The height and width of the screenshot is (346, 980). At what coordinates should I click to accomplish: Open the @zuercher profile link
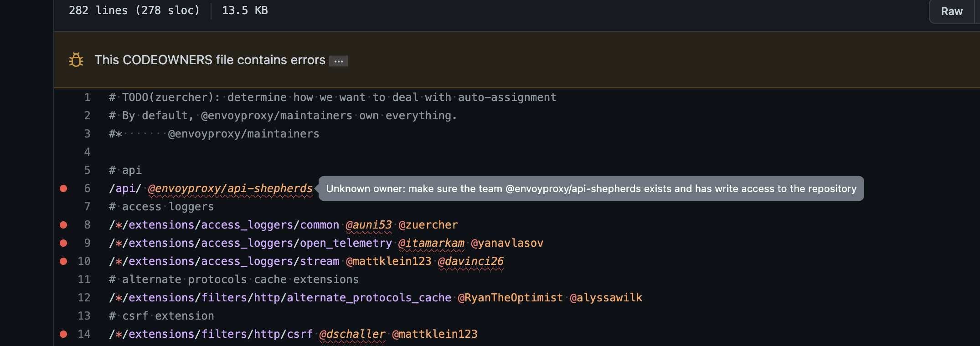[428, 224]
